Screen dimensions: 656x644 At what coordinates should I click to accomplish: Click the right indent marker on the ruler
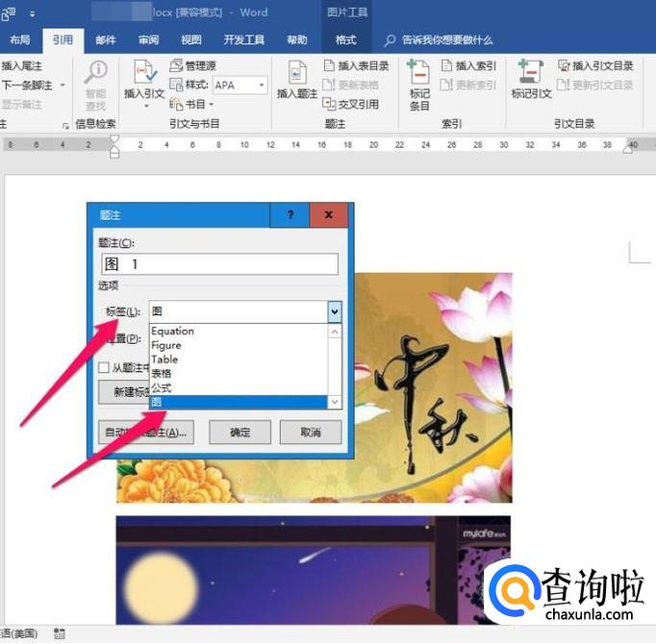pos(628,150)
